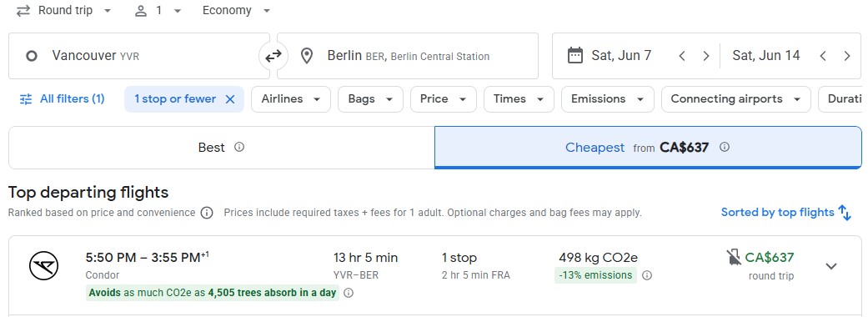Screen dimensions: 868x317
Task: Expand Condor flight details chevron
Action: (x=831, y=266)
